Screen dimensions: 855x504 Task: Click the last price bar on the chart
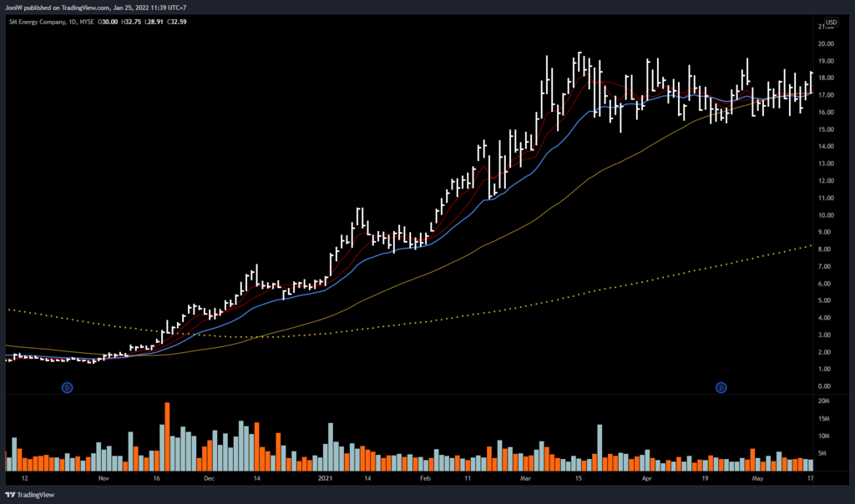coord(811,83)
